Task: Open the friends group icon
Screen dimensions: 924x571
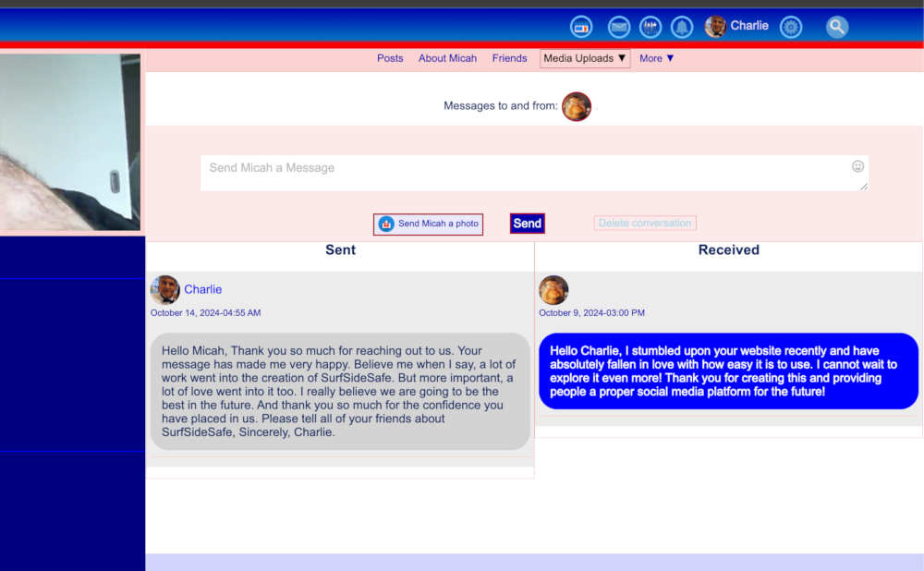Action: click(x=650, y=27)
